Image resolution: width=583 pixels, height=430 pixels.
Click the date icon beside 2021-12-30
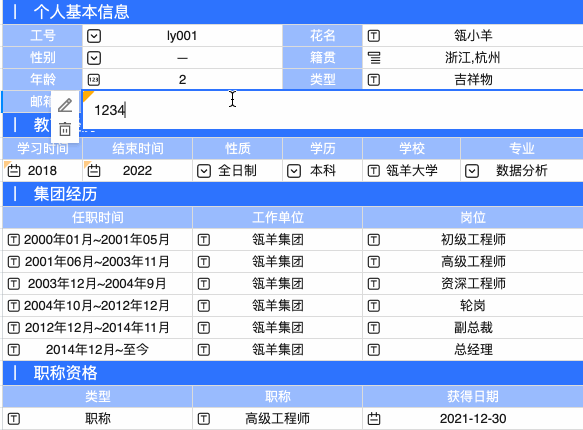(x=374, y=419)
